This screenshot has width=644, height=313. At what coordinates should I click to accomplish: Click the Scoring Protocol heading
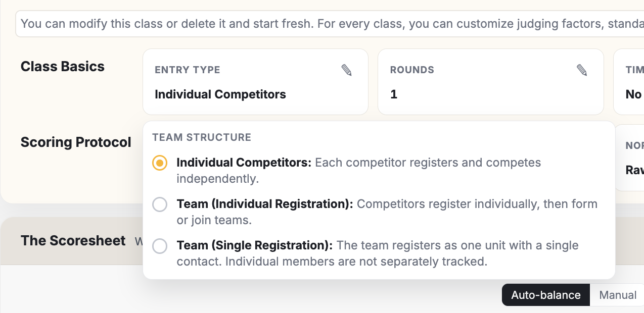(x=76, y=142)
